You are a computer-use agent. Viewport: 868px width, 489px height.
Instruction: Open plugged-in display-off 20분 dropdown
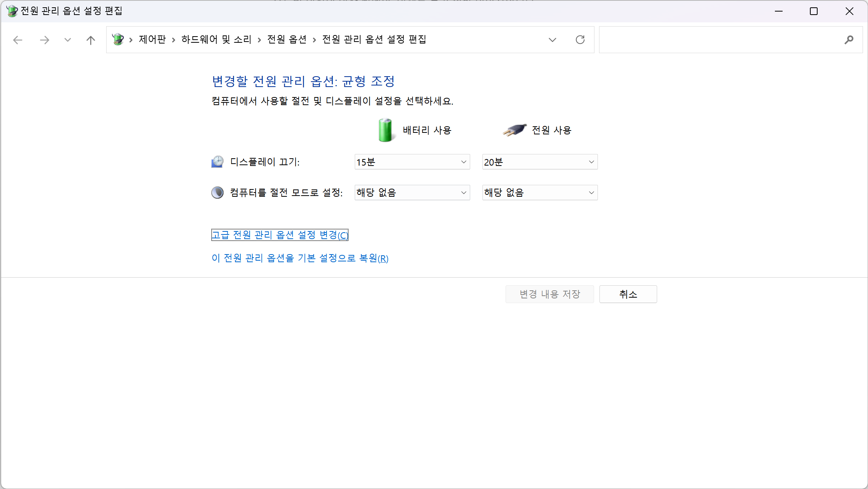(540, 162)
